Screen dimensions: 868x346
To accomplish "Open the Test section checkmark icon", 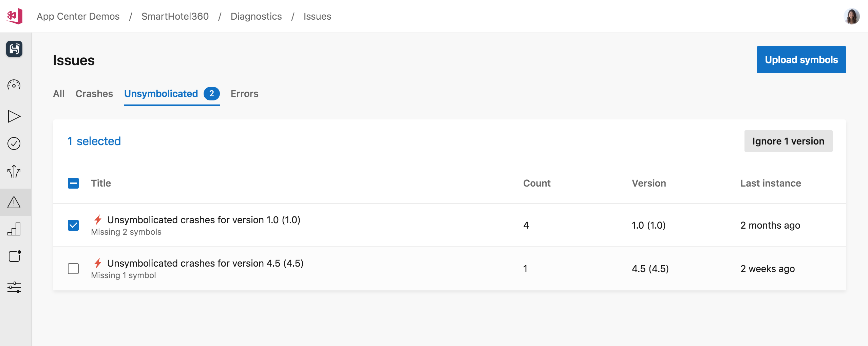I will [x=14, y=143].
